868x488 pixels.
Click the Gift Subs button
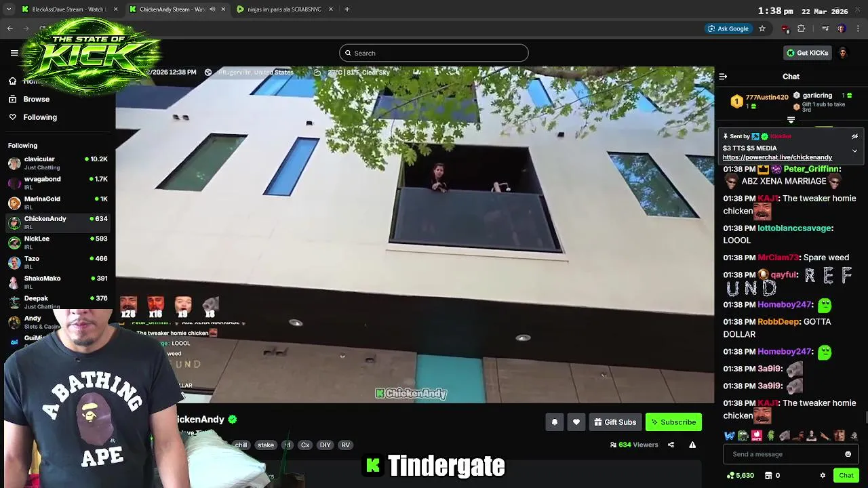coord(615,422)
